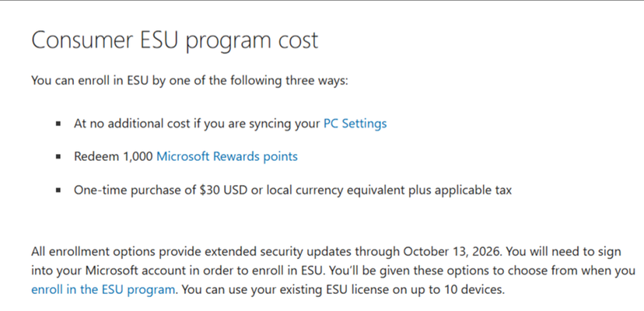
Task: Click the 'Redeem 1,000' text
Action: pos(114,156)
